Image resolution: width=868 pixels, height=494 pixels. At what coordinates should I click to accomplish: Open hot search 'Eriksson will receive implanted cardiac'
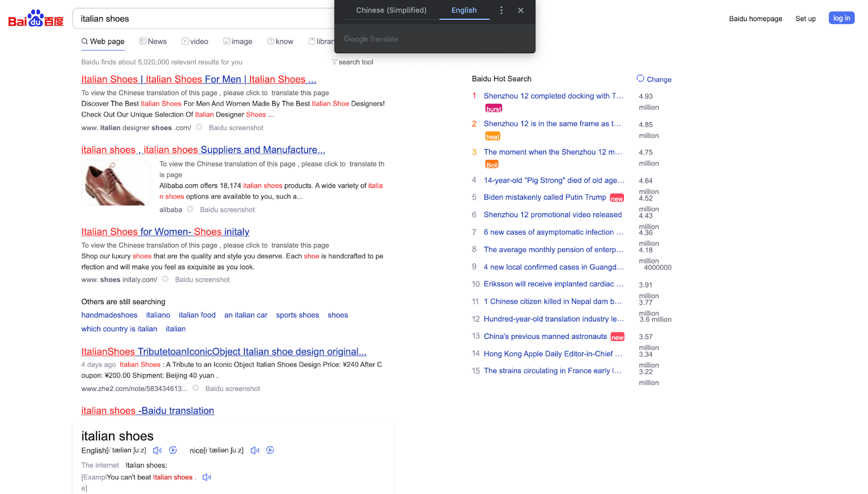[553, 284]
